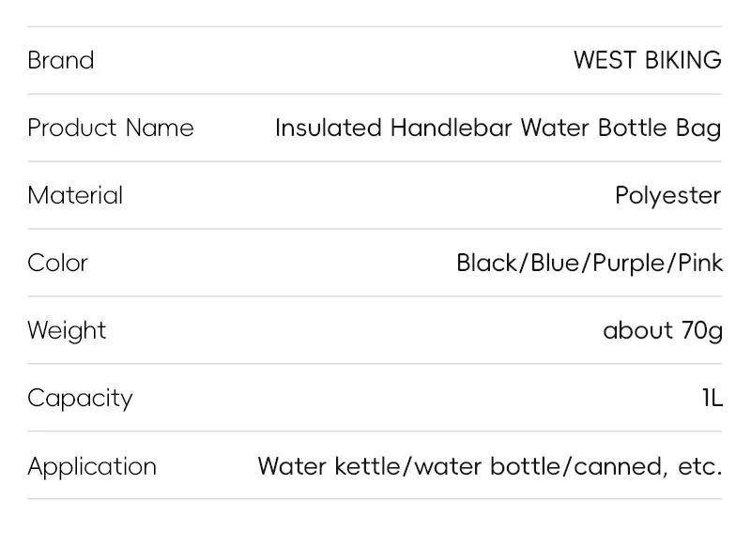Click the Material label

click(x=75, y=195)
